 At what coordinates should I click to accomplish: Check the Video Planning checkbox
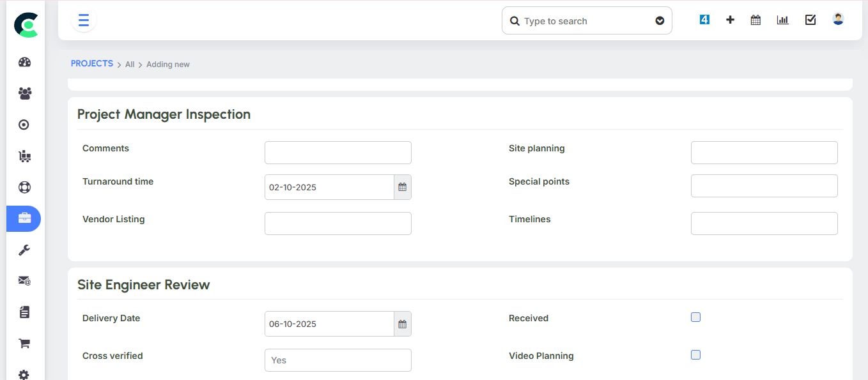click(x=695, y=354)
